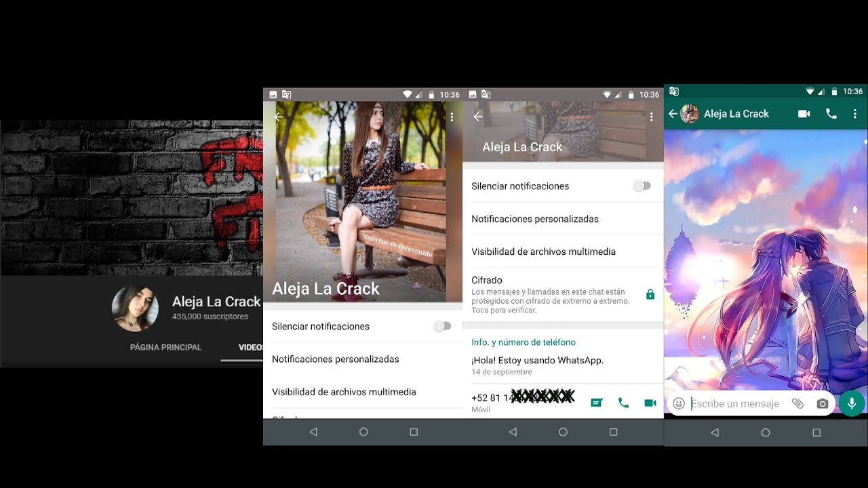Tap the 14 de septiembre date text

click(x=502, y=372)
